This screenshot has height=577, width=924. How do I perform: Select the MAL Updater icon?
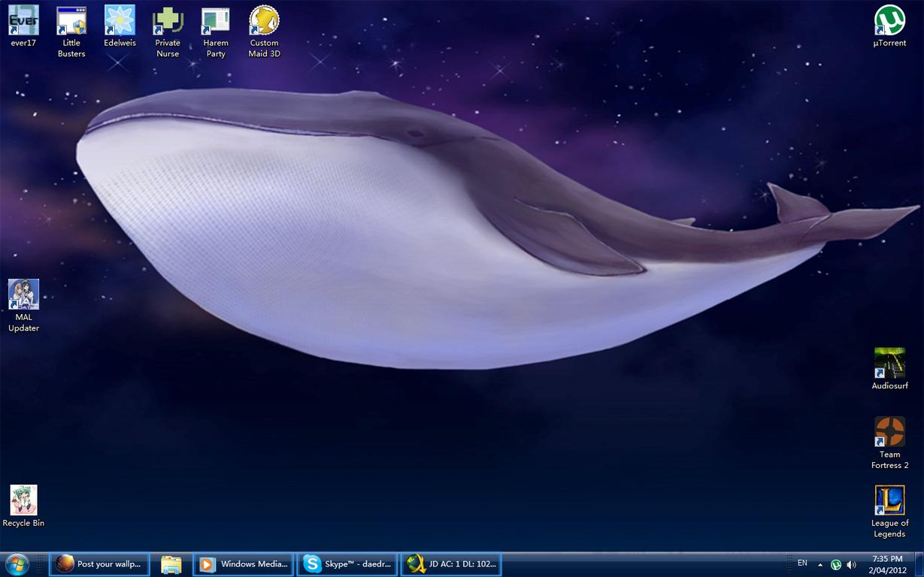[x=23, y=295]
